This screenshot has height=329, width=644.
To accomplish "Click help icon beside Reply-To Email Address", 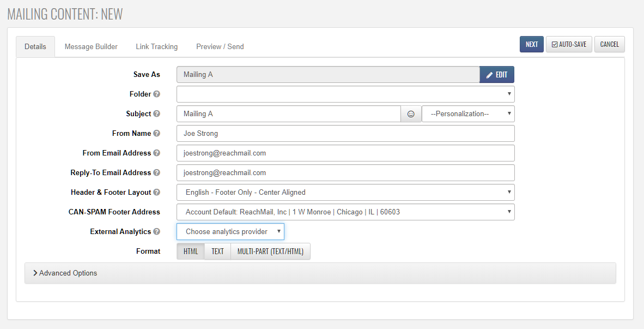I will pyautogui.click(x=156, y=173).
